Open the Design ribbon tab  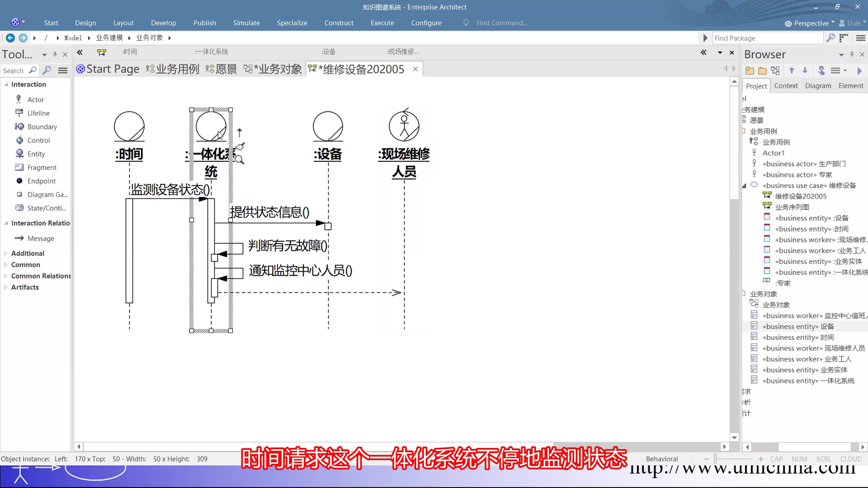click(x=86, y=23)
